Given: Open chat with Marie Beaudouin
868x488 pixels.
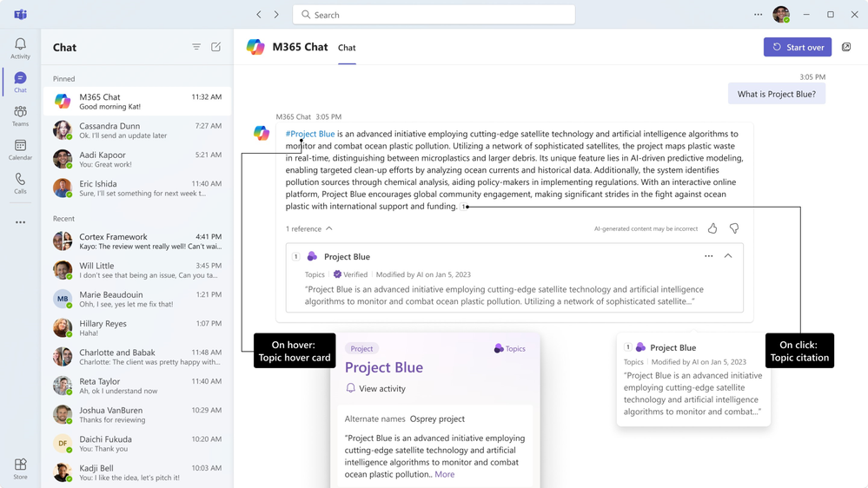Looking at the screenshot, I should click(x=137, y=299).
